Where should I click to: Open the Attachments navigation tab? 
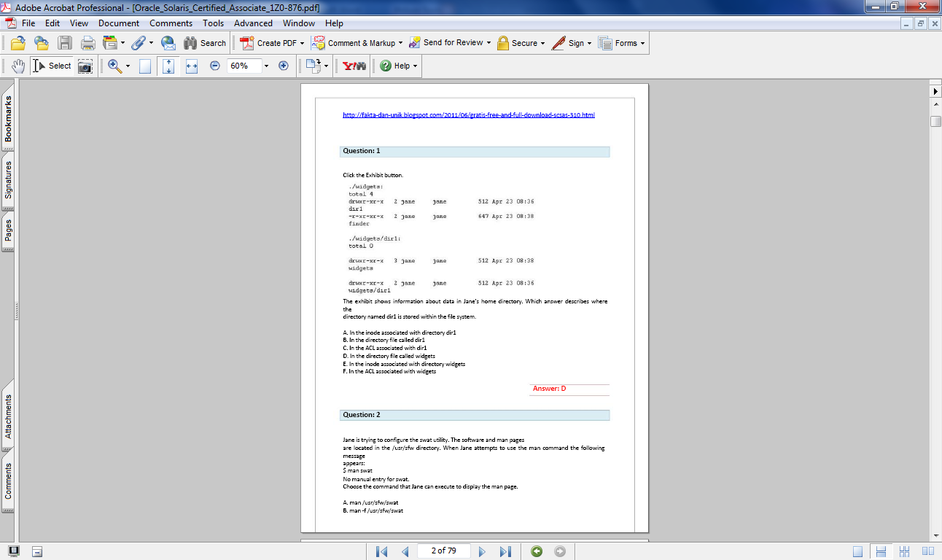click(x=9, y=416)
